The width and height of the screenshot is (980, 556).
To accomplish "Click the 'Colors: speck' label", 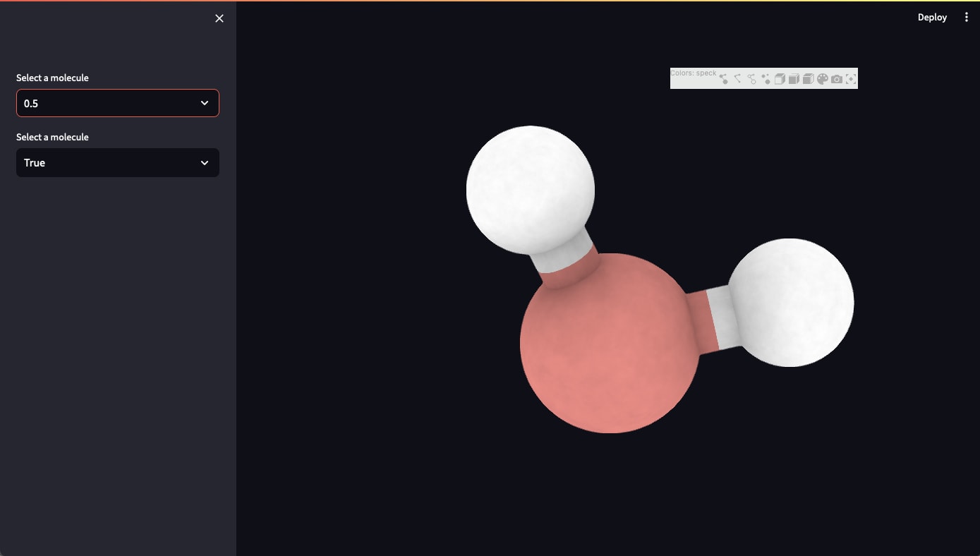I will [x=694, y=73].
